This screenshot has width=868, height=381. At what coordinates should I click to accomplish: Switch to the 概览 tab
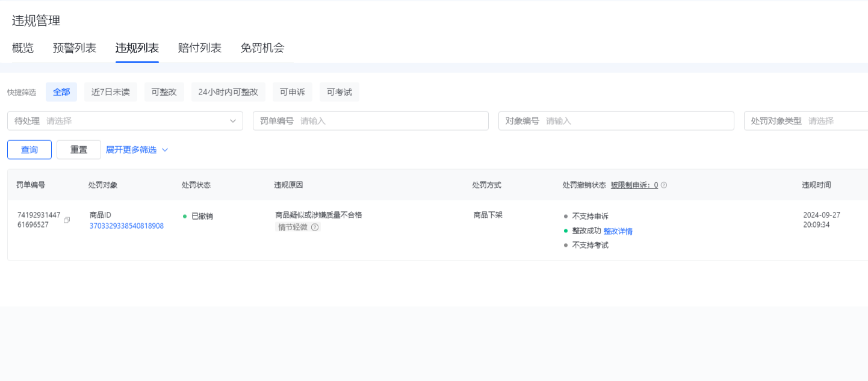coord(23,48)
